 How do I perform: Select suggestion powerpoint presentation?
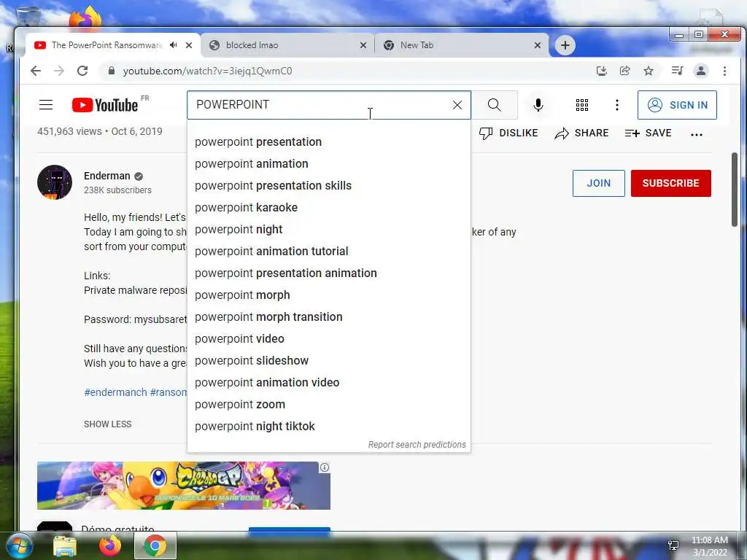point(329,142)
